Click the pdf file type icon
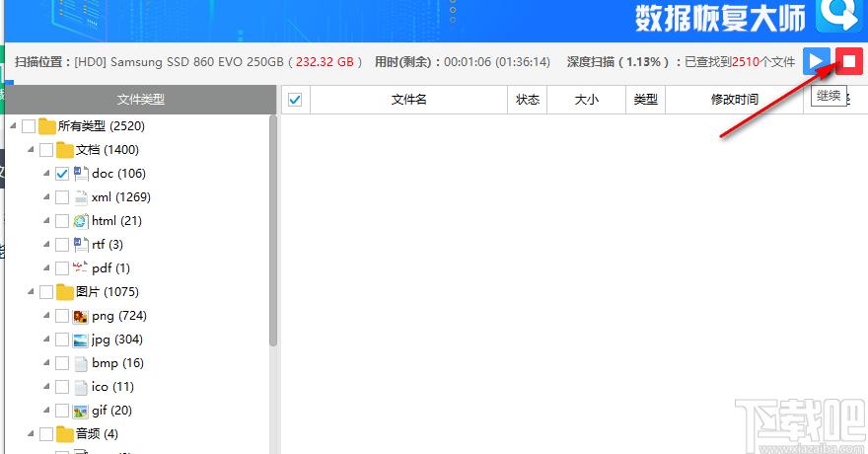Screen dimensions: 868x454 (81, 268)
